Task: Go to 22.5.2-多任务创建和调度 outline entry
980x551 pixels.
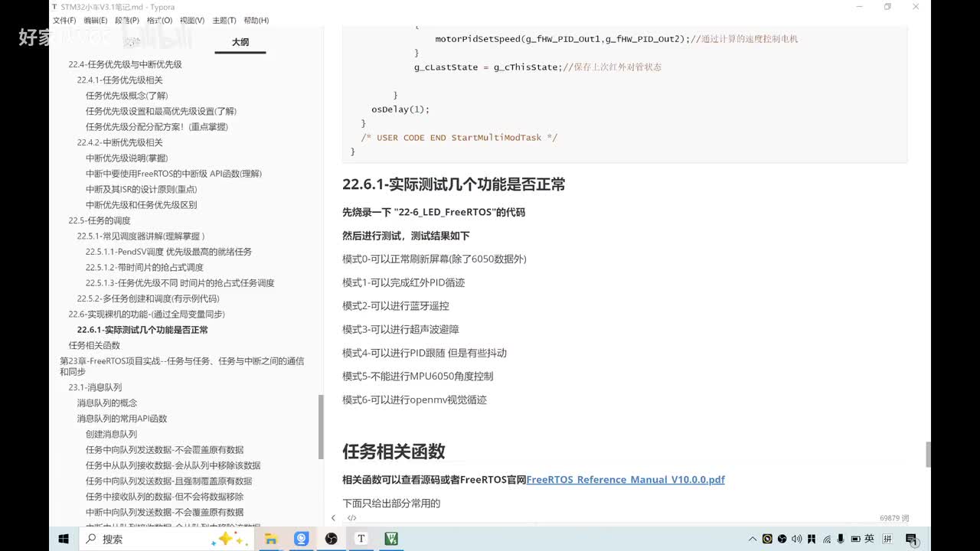Action: pos(148,298)
